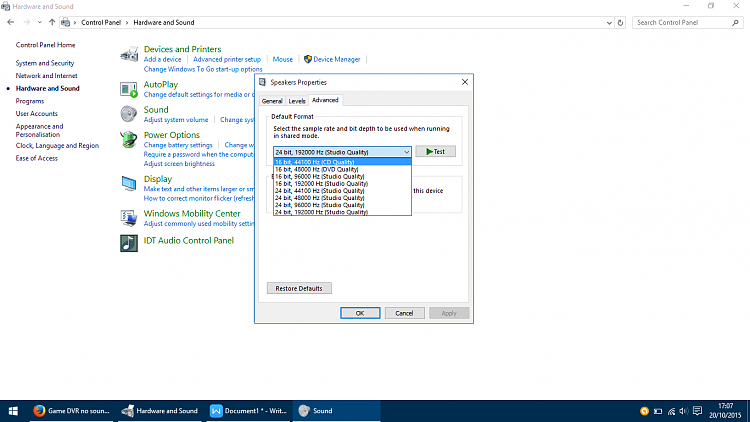The image size is (750, 422).
Task: Click the network icon in system tray
Action: 672,411
